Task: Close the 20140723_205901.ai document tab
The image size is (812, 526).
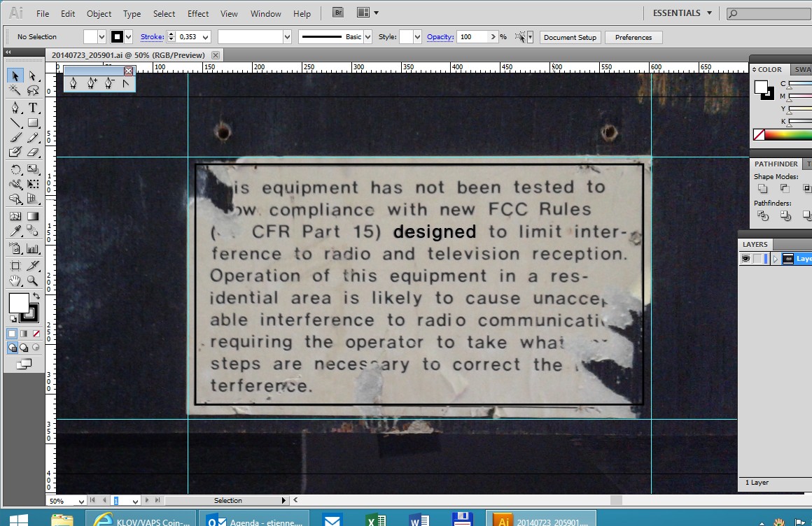Action: pyautogui.click(x=216, y=55)
